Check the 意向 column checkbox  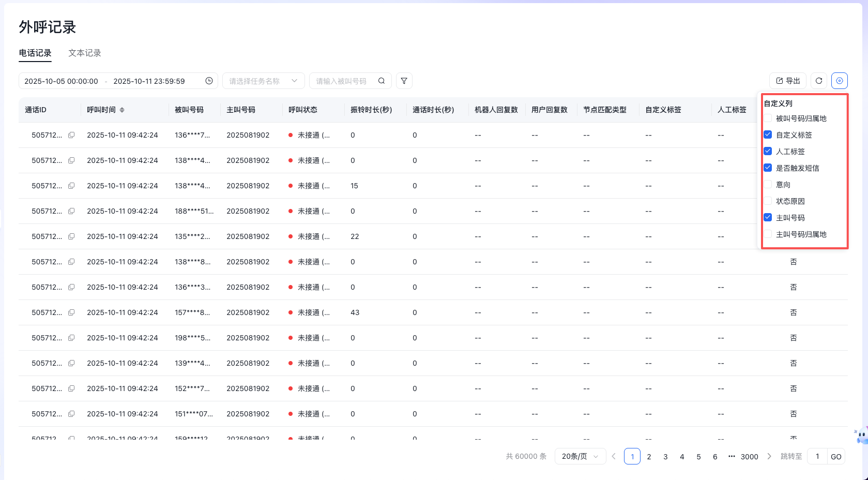point(768,185)
